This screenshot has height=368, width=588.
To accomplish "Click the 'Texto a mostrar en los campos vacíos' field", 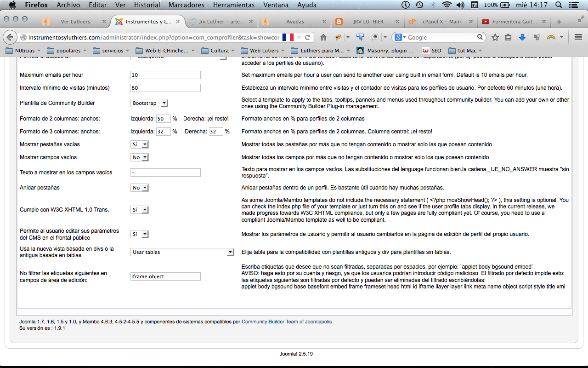I will (166, 172).
